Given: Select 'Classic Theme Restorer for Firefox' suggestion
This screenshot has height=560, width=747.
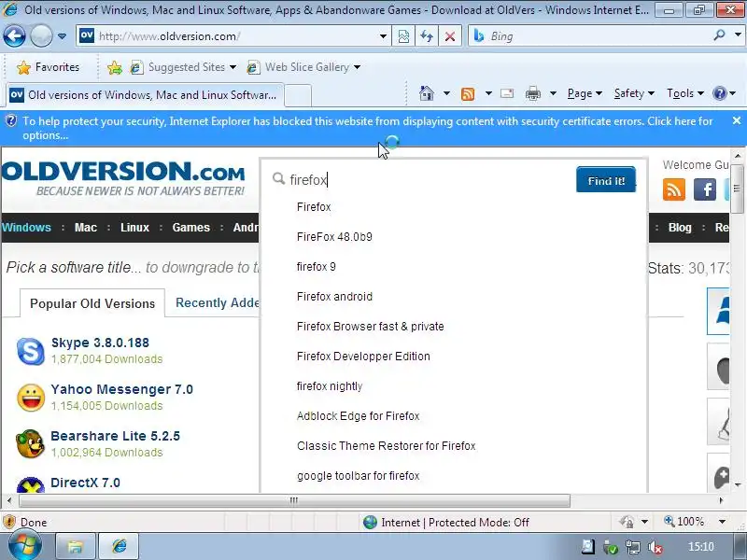Looking at the screenshot, I should click(386, 446).
